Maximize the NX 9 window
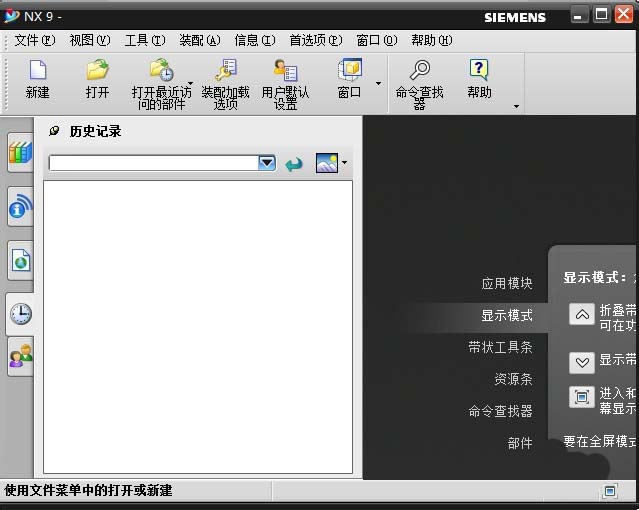The height and width of the screenshot is (510, 639). (602, 15)
